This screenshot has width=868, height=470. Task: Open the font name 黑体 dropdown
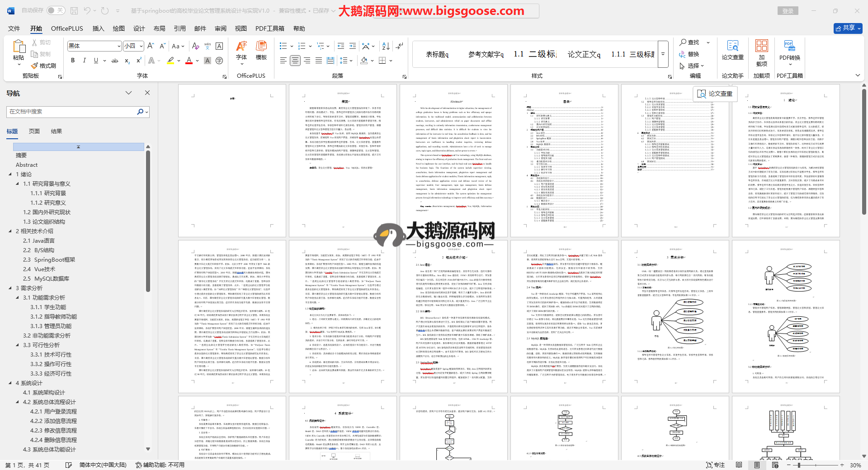119,46
